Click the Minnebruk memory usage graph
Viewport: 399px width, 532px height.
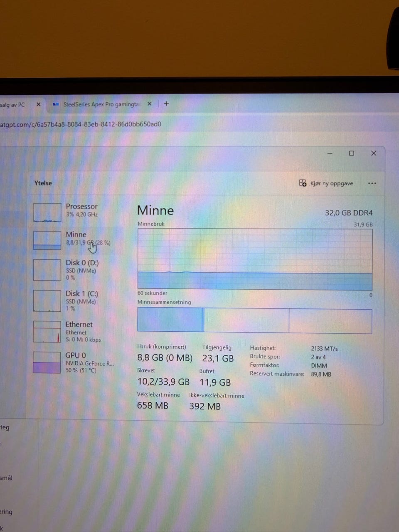pos(255,259)
